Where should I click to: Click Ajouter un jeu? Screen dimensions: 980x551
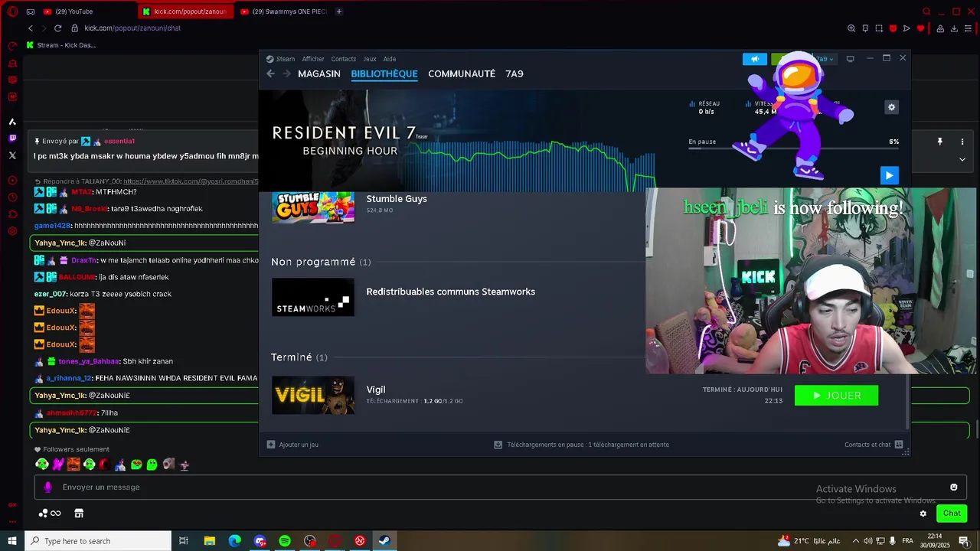[292, 445]
